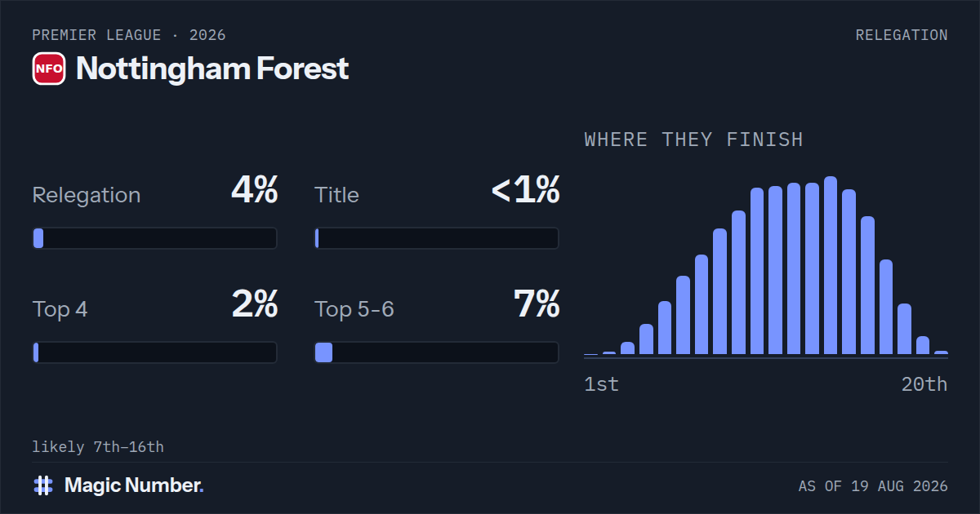
Task: Click the Relegation tag in top right
Action: point(902,35)
